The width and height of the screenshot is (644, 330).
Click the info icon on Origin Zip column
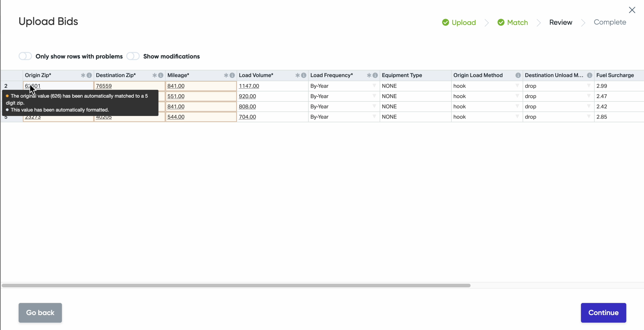coord(89,75)
